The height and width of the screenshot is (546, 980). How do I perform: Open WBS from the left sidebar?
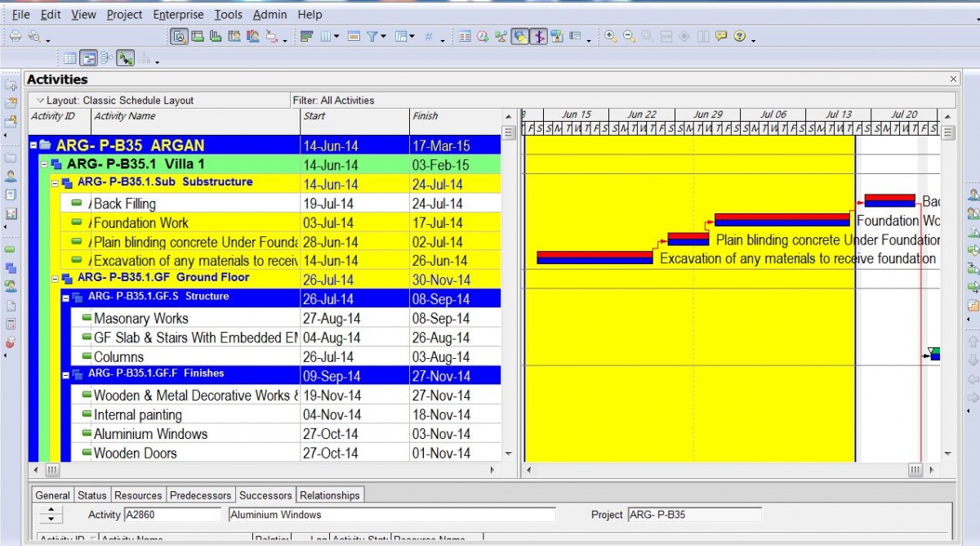tap(11, 267)
